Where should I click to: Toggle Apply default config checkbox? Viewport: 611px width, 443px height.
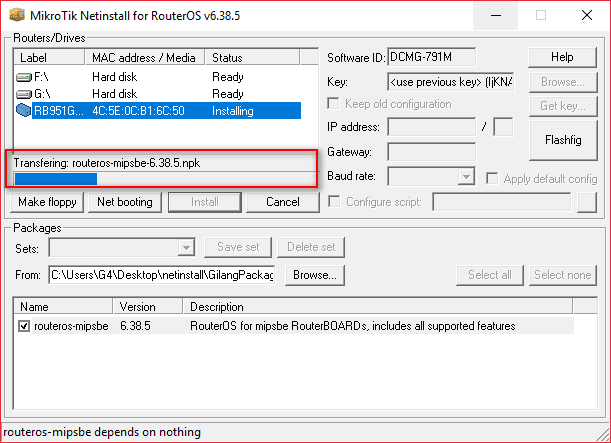click(x=492, y=178)
